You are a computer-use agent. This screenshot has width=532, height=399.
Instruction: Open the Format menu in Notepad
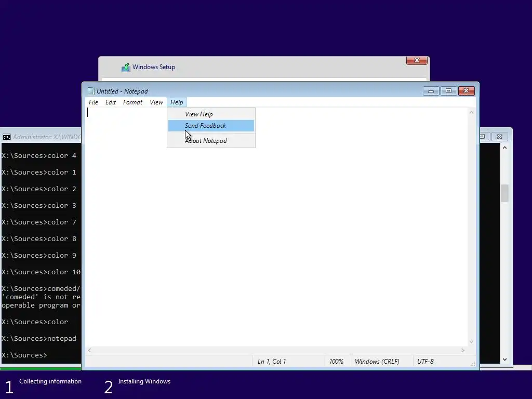132,102
